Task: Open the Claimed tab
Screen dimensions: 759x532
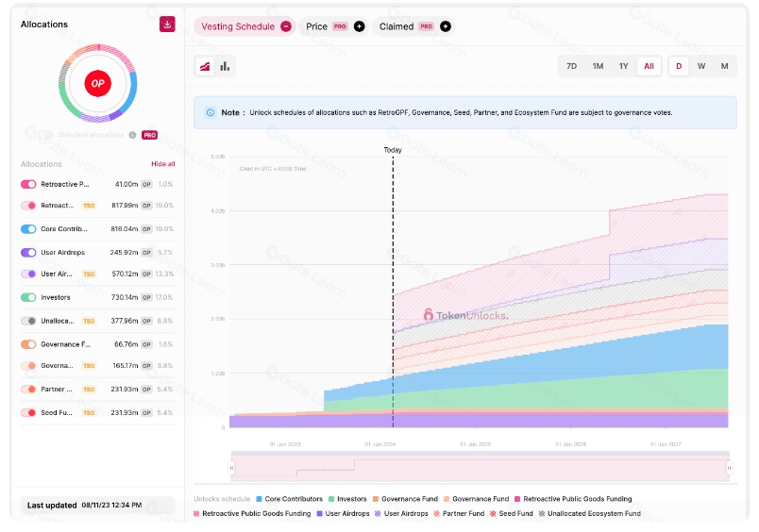Action: click(x=413, y=26)
